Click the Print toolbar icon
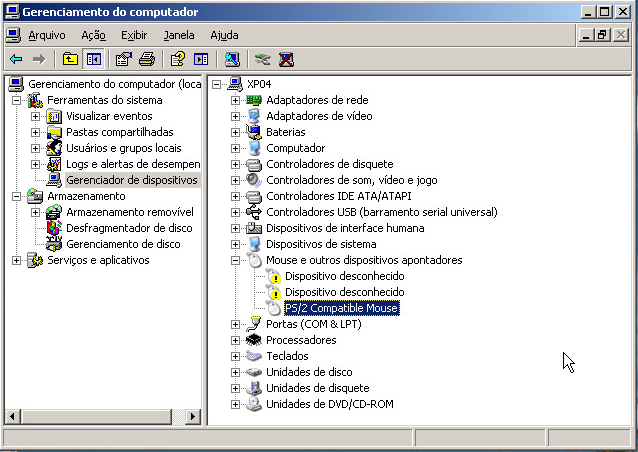 tap(147, 59)
